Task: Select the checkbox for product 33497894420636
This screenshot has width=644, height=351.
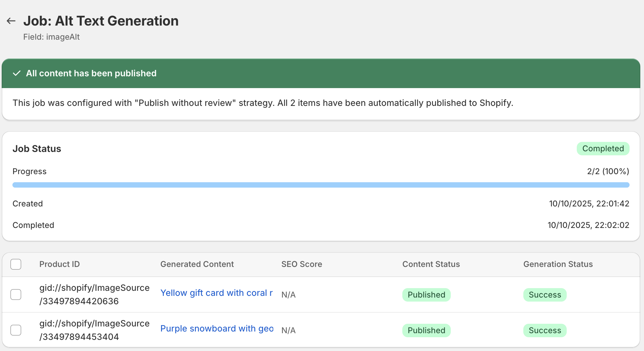Action: click(16, 295)
